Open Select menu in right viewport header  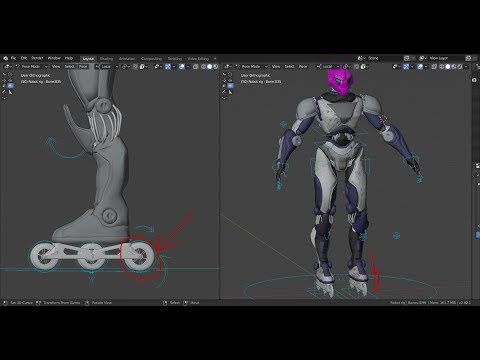pos(289,67)
